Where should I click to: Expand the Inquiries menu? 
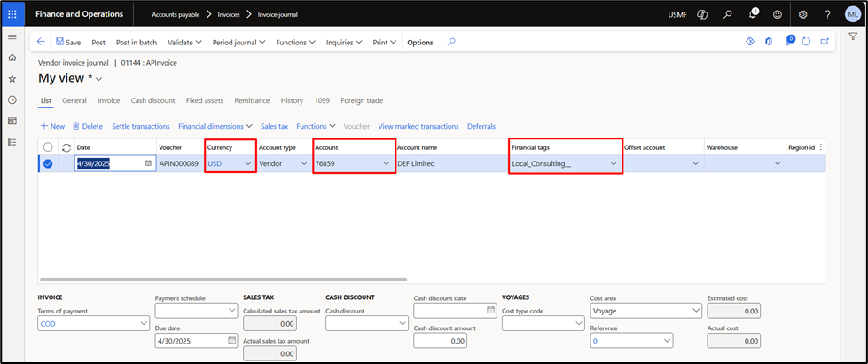[344, 42]
